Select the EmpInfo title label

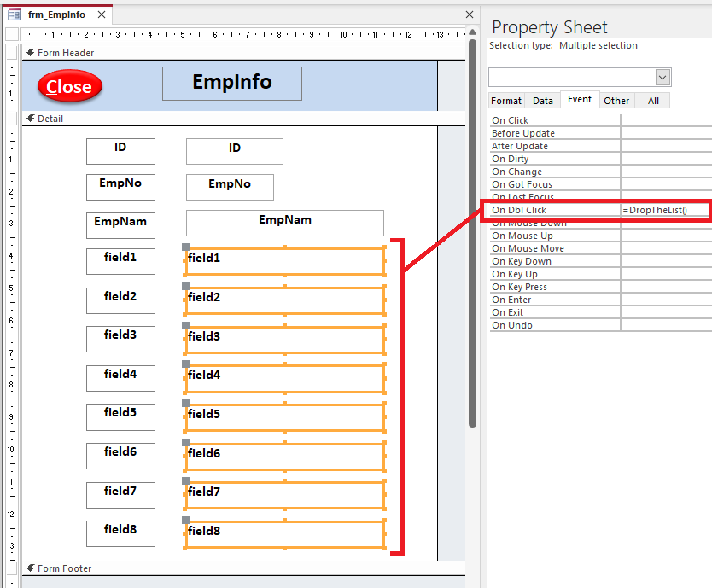pos(232,84)
